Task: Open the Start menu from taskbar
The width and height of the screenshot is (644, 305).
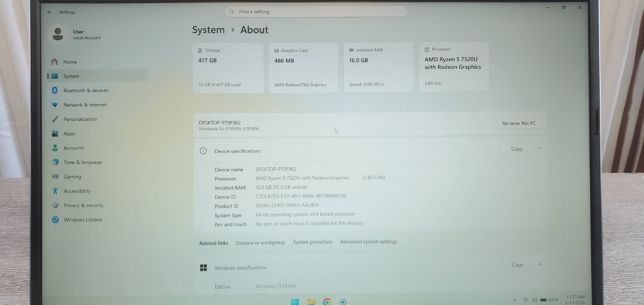Action: 295,302
